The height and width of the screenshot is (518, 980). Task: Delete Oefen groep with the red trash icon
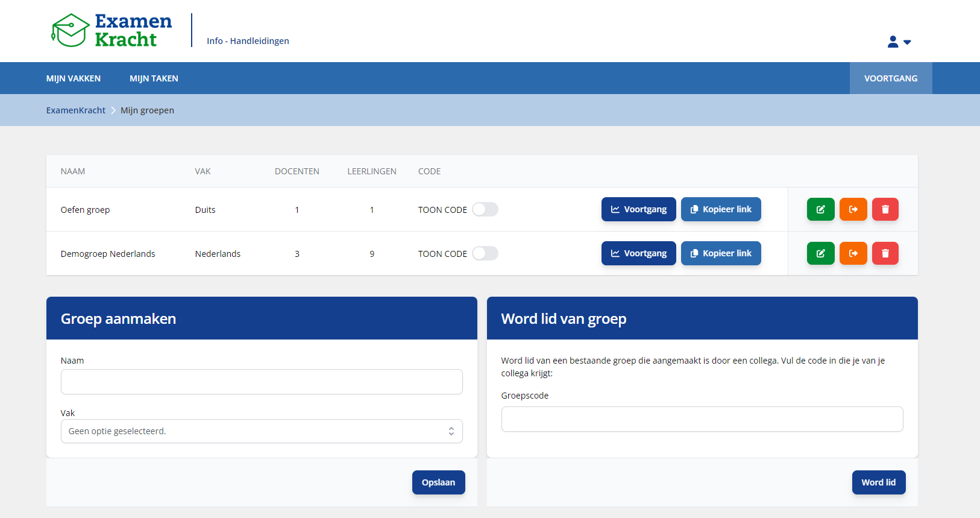[x=885, y=209]
